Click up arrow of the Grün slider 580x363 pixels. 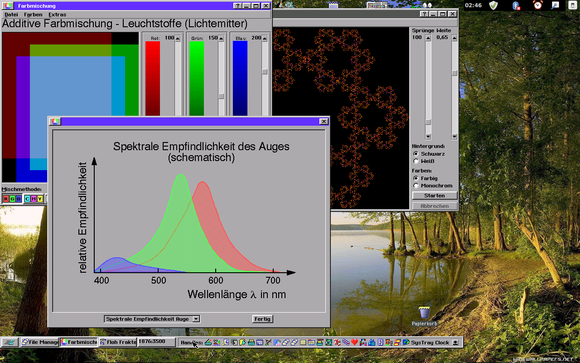(221, 38)
